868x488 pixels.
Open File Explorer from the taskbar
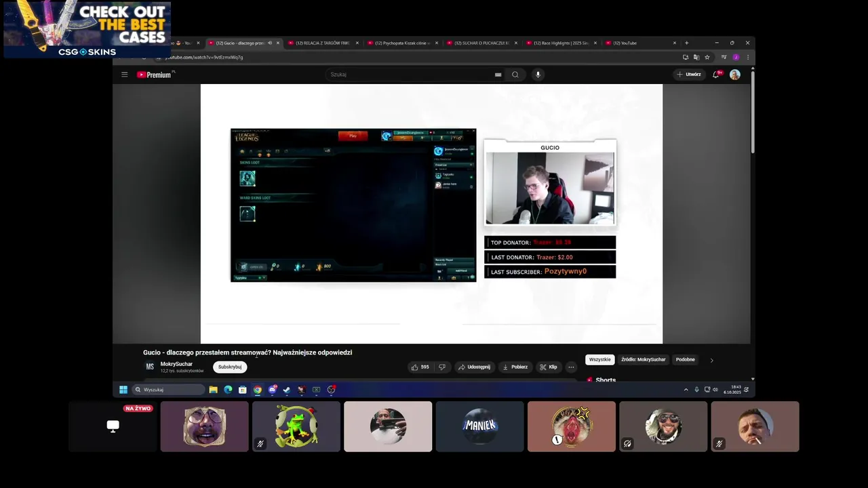point(213,390)
